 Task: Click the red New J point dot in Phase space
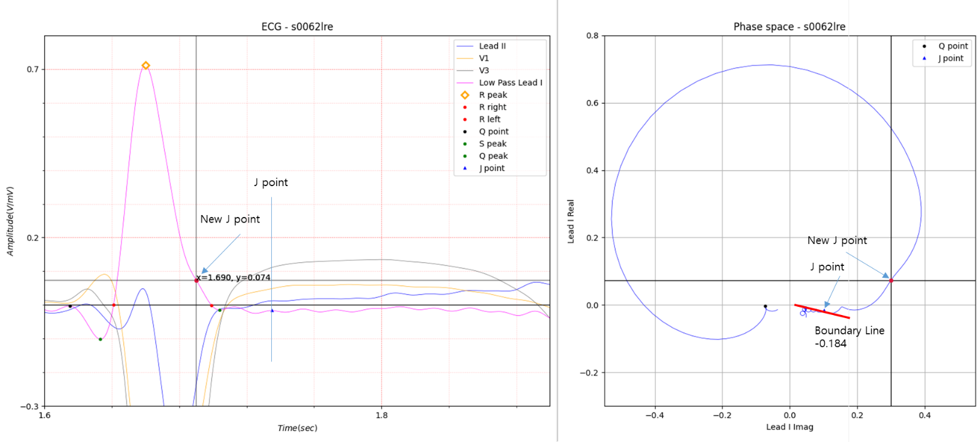[x=891, y=280]
